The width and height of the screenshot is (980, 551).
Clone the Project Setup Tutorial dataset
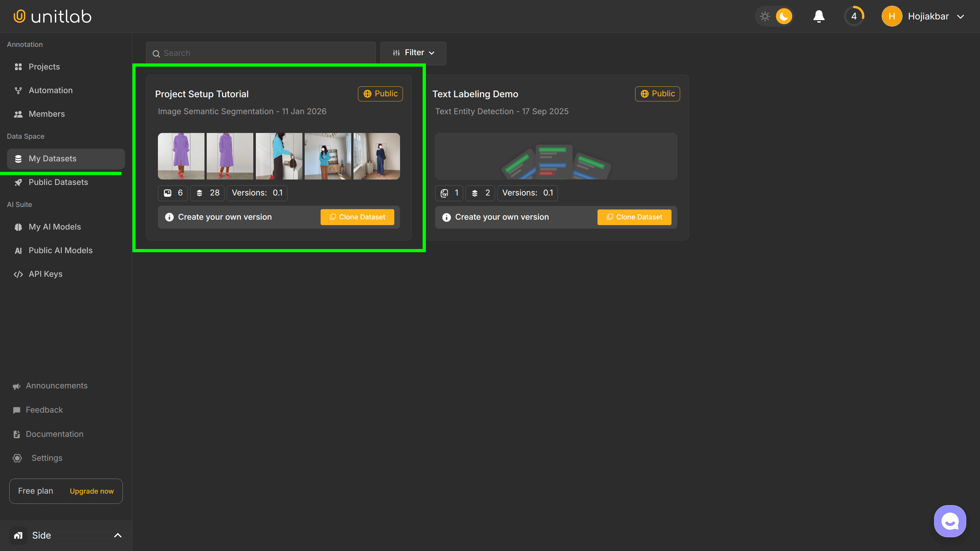pyautogui.click(x=357, y=217)
